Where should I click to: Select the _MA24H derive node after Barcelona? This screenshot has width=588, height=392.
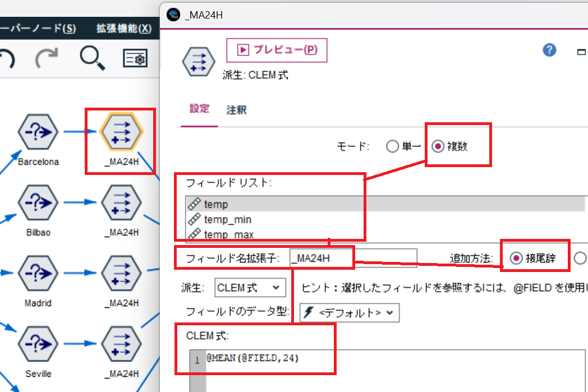coord(121,132)
